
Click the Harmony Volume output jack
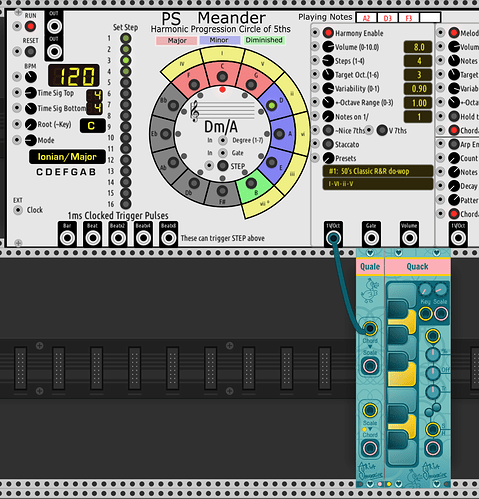(x=409, y=238)
